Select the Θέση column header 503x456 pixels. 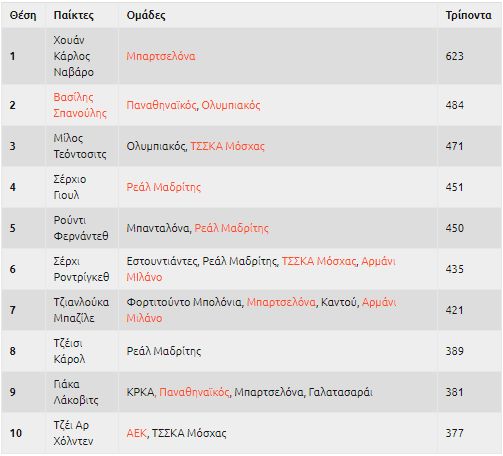click(23, 15)
